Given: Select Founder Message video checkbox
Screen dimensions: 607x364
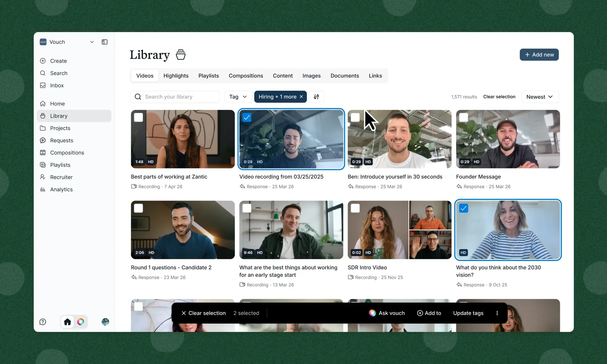Looking at the screenshot, I should click(464, 117).
